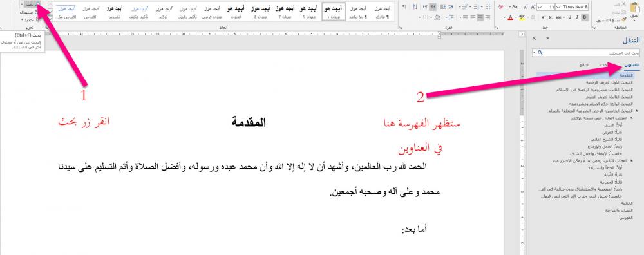Screen dimensions: 644x255
Task: Apply yellow text highlight color
Action: coord(522,17)
